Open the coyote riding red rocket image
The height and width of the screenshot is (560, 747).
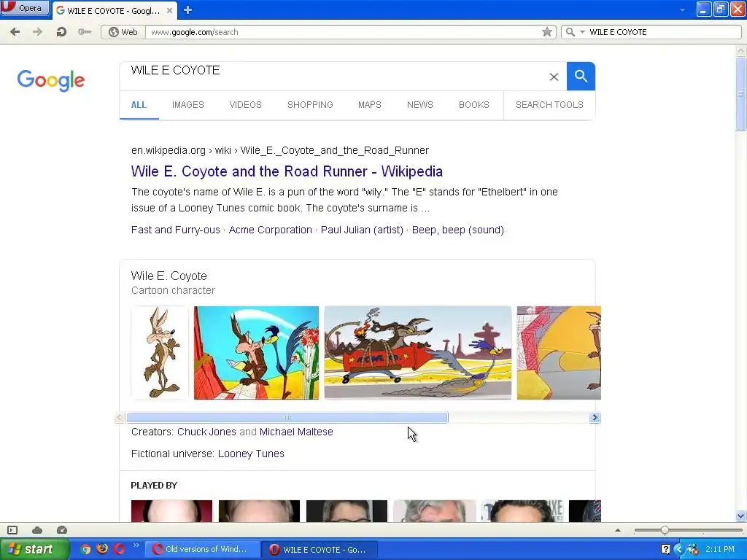tap(418, 353)
